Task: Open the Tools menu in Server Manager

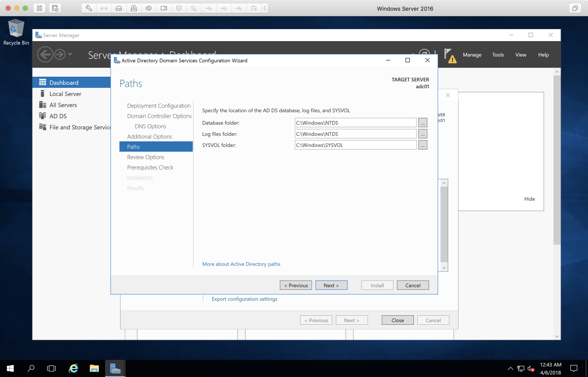Action: pyautogui.click(x=498, y=55)
